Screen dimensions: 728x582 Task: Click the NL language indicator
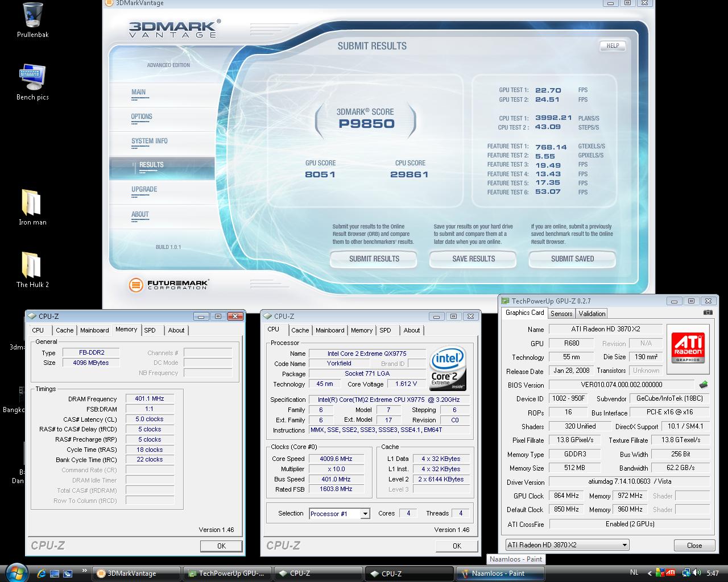coord(634,573)
